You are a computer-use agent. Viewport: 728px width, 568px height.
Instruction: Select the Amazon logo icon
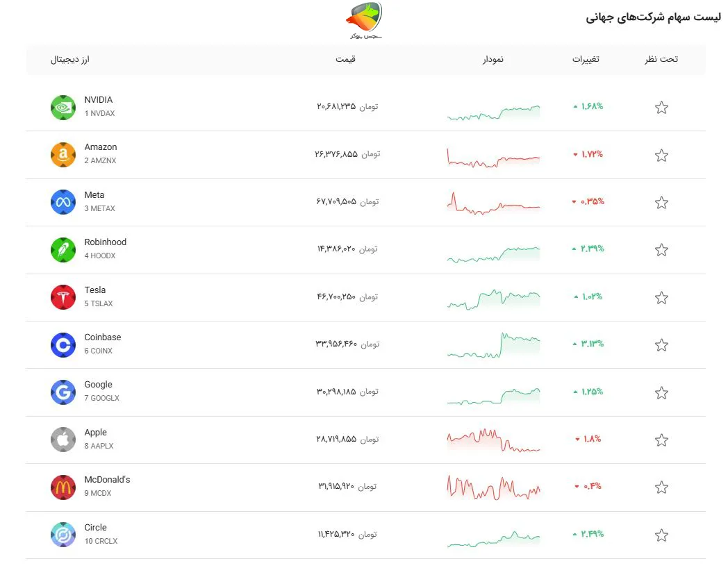click(x=63, y=155)
